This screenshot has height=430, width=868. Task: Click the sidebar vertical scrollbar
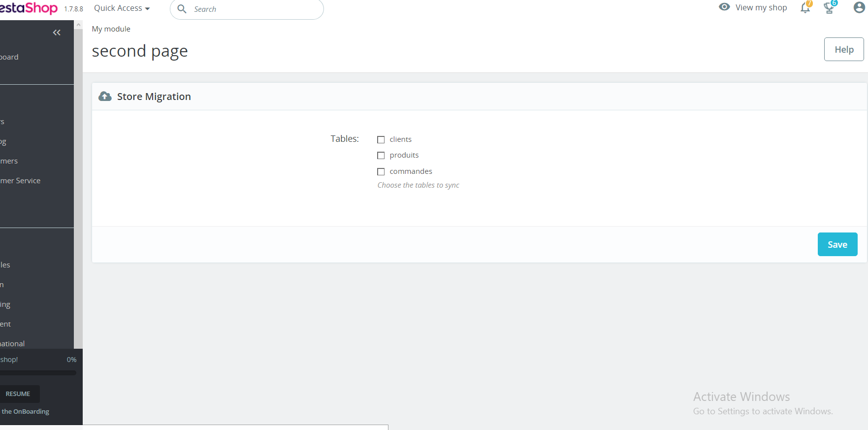pyautogui.click(x=78, y=189)
